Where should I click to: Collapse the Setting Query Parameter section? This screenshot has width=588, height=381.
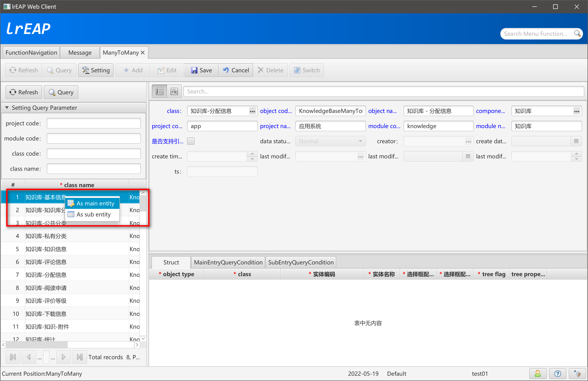tap(7, 108)
